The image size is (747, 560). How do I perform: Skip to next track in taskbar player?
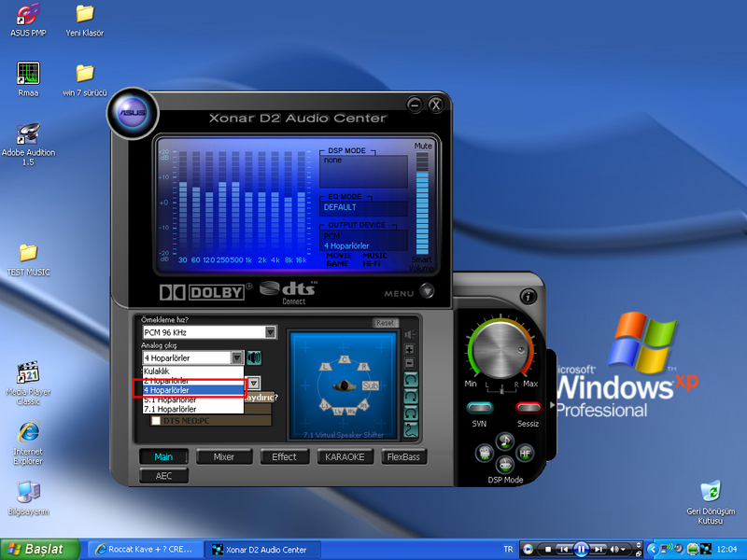click(x=599, y=550)
